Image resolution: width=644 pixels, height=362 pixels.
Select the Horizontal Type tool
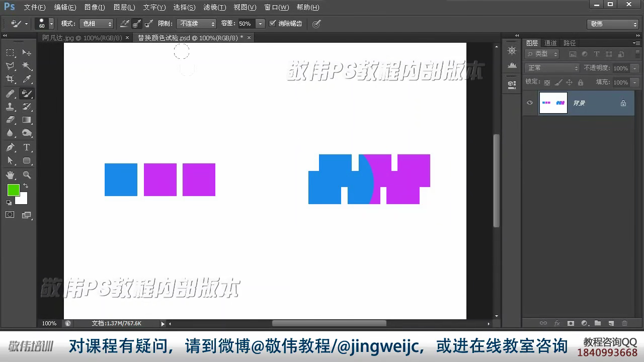point(27,147)
